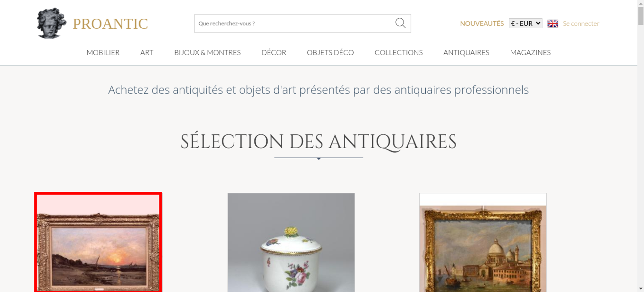Open the floral porcelain sugar pot thumbnail
The width and height of the screenshot is (644, 292).
click(x=291, y=242)
